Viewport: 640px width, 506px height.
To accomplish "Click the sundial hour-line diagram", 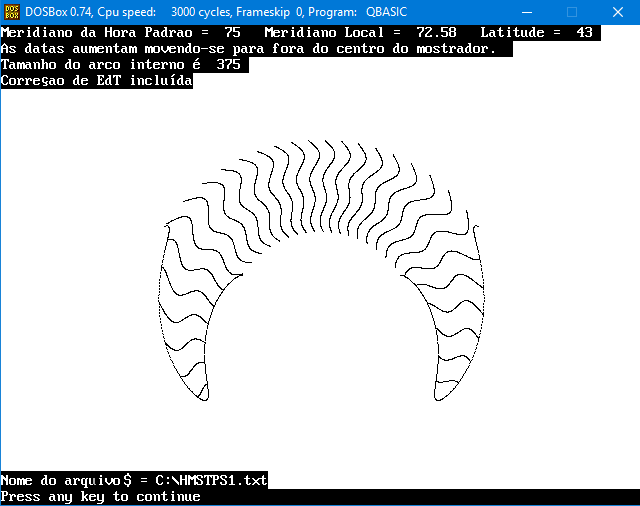I will [x=321, y=271].
